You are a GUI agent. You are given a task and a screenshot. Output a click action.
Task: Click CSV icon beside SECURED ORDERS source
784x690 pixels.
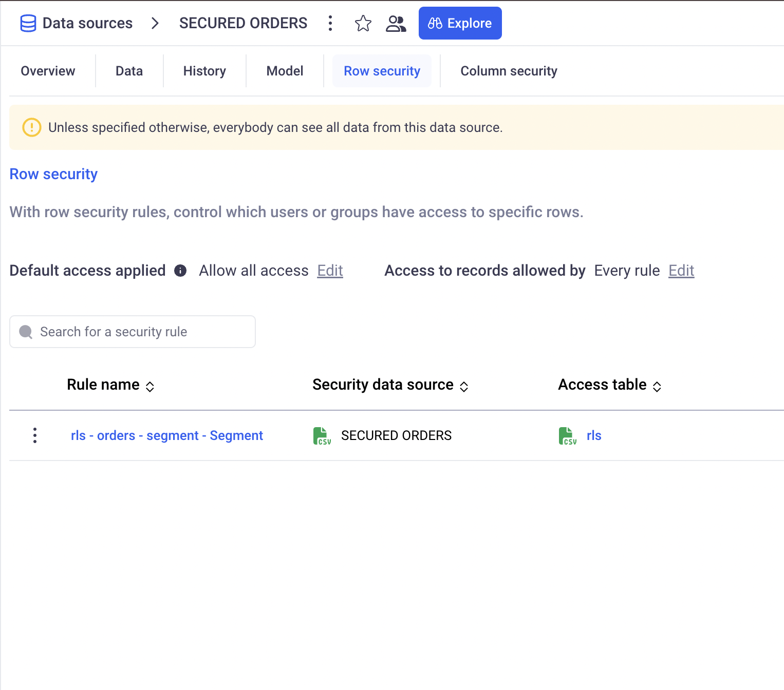pyautogui.click(x=322, y=436)
